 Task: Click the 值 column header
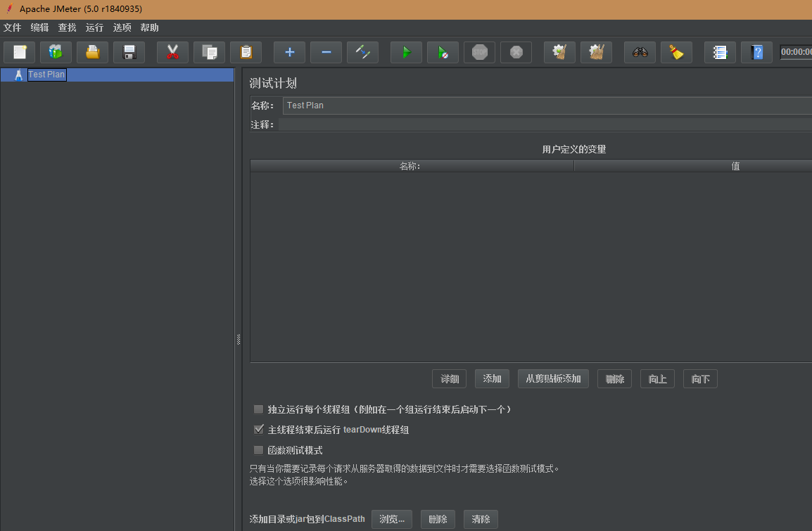coord(693,166)
